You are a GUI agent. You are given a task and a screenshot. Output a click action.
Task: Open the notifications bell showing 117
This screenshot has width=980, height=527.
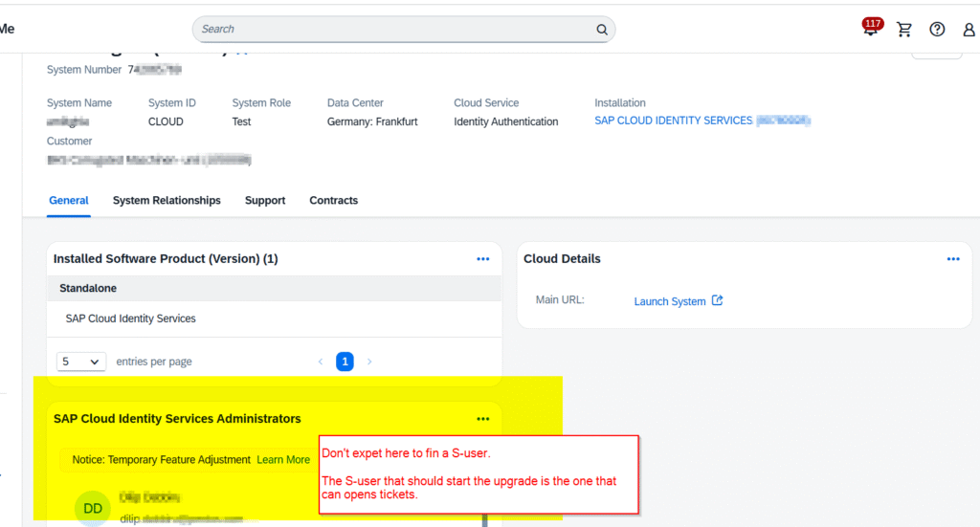871,28
